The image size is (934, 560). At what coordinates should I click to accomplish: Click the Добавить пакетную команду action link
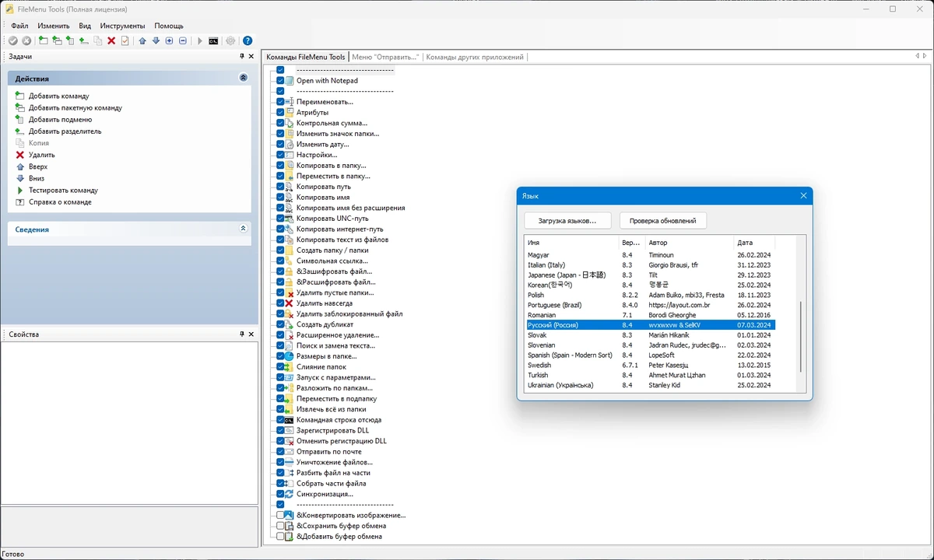point(75,108)
